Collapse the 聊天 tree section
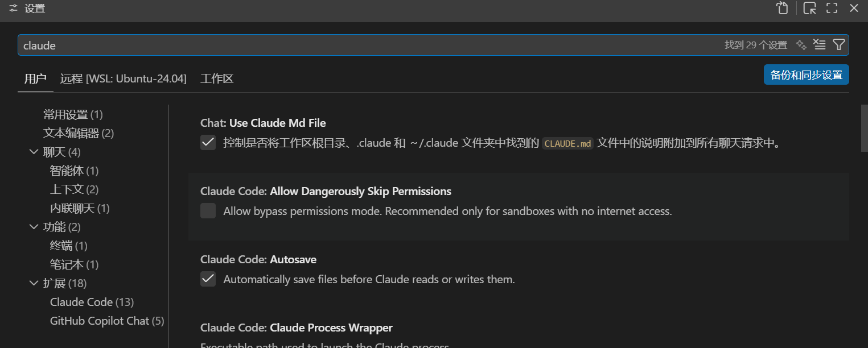Image resolution: width=868 pixels, height=348 pixels. 34,152
